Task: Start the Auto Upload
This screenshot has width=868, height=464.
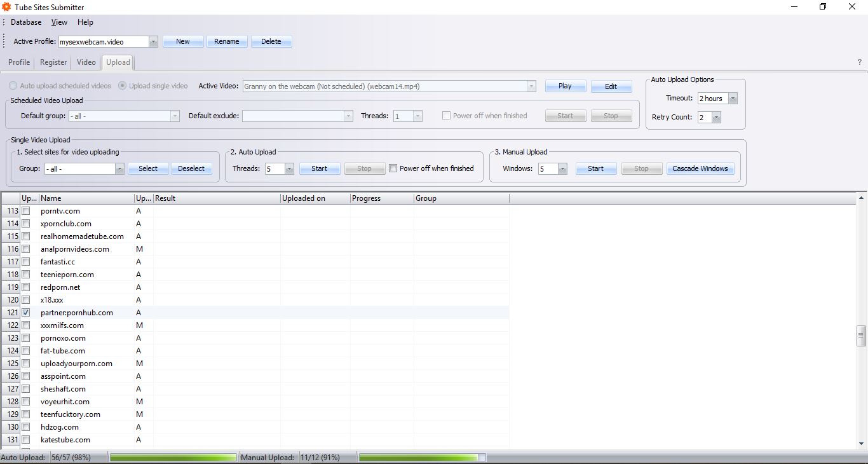Action: click(x=320, y=168)
